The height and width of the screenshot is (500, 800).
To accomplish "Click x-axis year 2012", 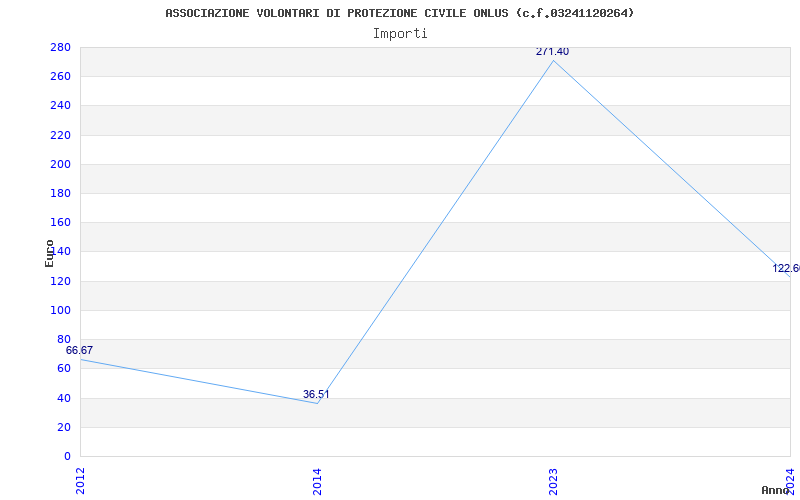I will tap(80, 481).
